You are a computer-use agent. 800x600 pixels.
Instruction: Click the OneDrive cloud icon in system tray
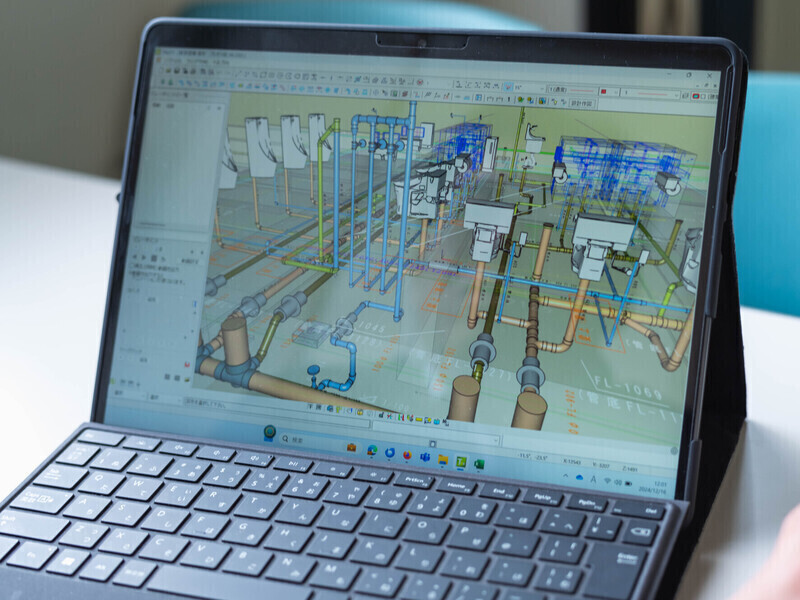click(578, 478)
